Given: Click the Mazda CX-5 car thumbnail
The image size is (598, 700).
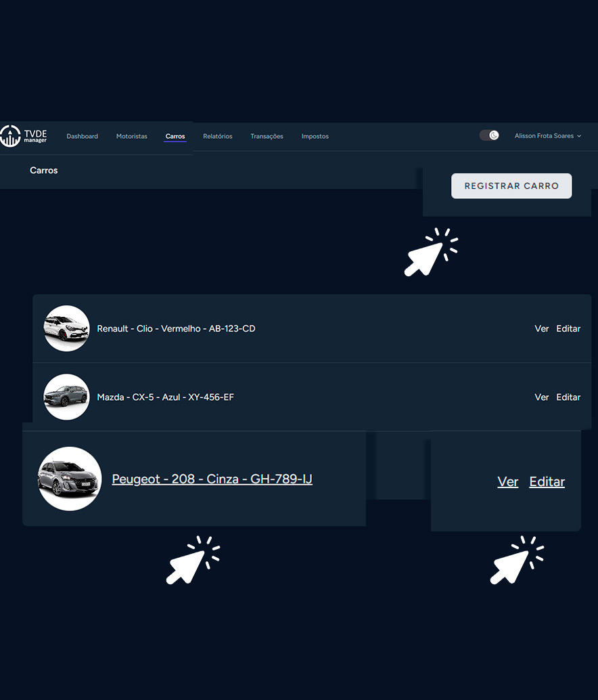Looking at the screenshot, I should click(x=66, y=397).
